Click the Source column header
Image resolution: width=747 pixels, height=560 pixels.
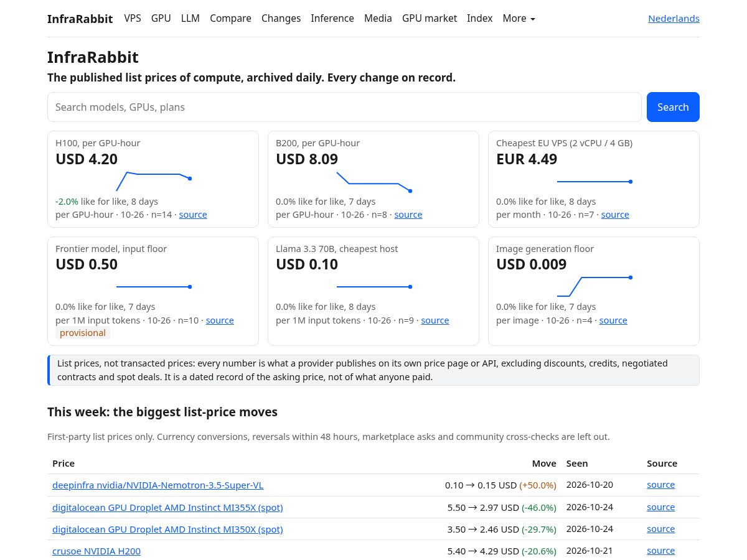pos(662,464)
